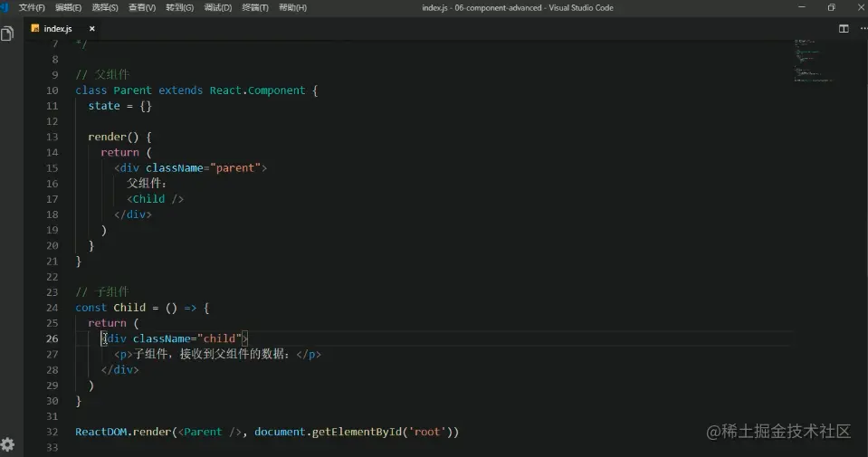
Task: Click '<Parent />' on line 32
Action: (210, 432)
